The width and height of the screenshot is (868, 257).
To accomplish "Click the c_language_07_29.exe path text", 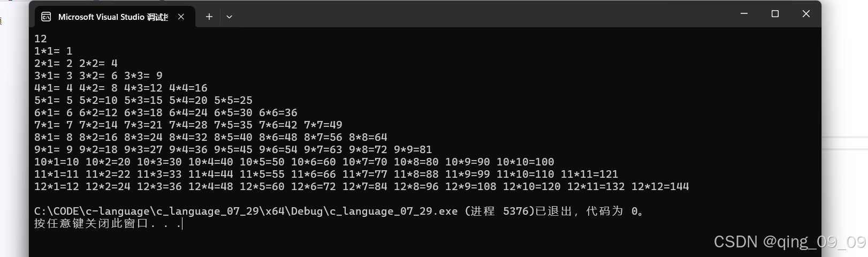I will (x=246, y=211).
